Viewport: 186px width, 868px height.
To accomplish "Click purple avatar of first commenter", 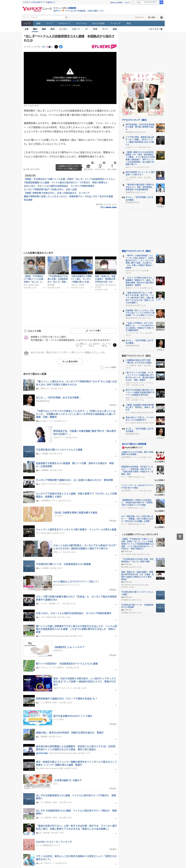I will click(26, 338).
